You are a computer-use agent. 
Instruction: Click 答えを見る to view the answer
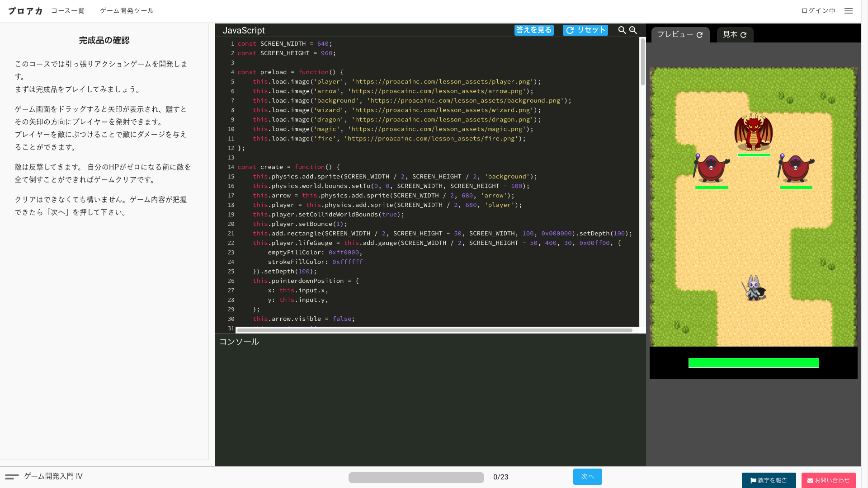click(534, 30)
